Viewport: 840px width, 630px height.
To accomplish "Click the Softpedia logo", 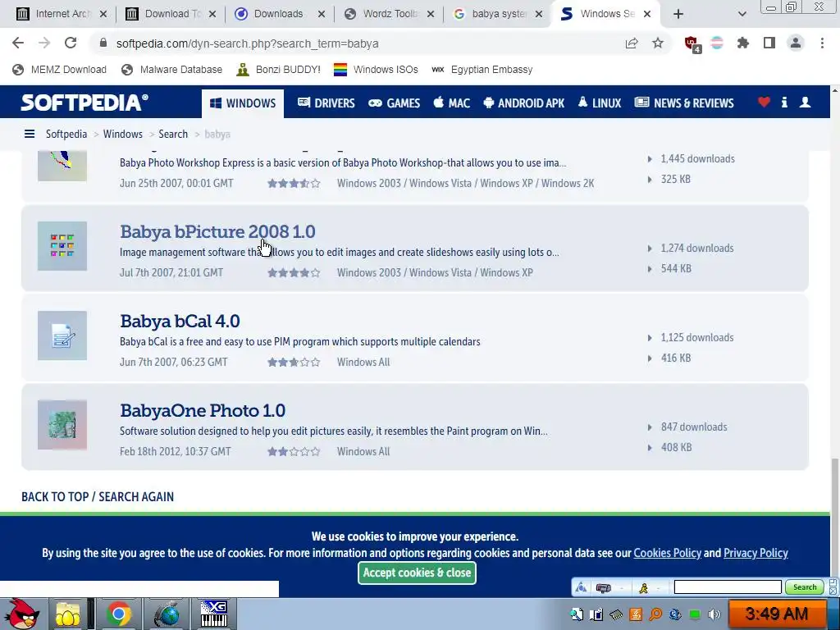I will 84,103.
